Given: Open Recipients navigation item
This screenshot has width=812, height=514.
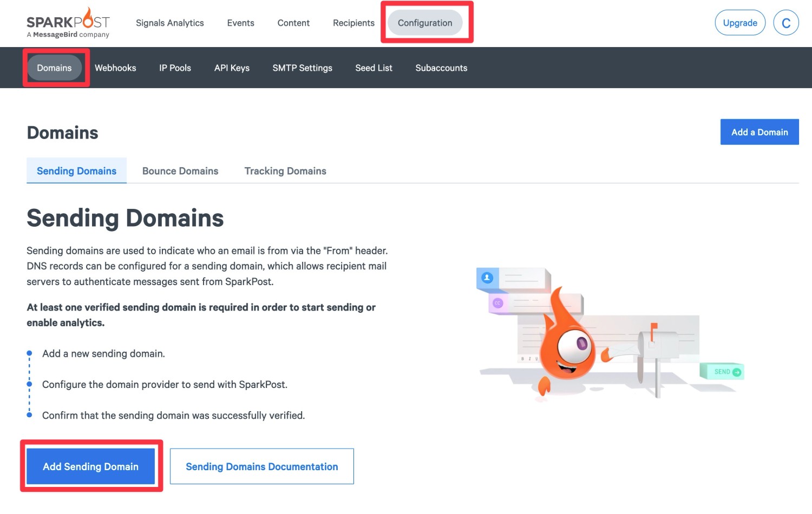Looking at the screenshot, I should tap(353, 23).
